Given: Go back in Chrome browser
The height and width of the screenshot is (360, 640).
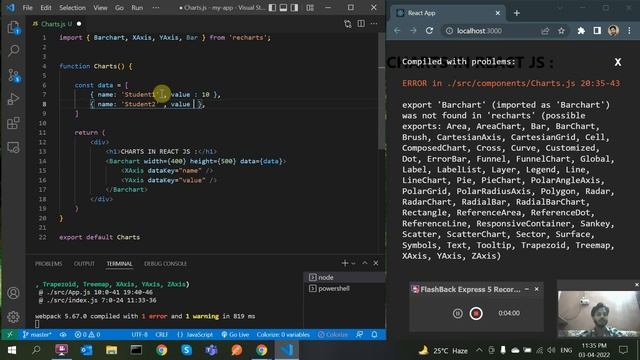Looking at the screenshot, I should [397, 31].
